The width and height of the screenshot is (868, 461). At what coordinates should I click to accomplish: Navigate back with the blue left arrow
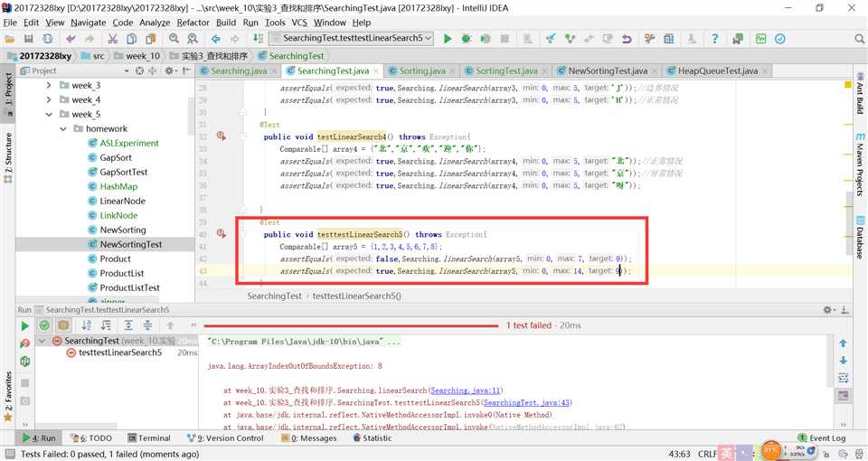pos(215,39)
